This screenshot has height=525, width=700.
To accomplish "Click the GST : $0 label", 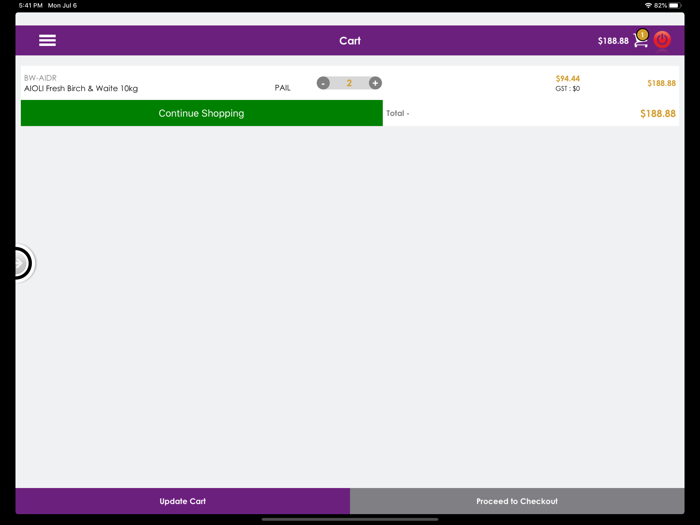I will pos(567,88).
